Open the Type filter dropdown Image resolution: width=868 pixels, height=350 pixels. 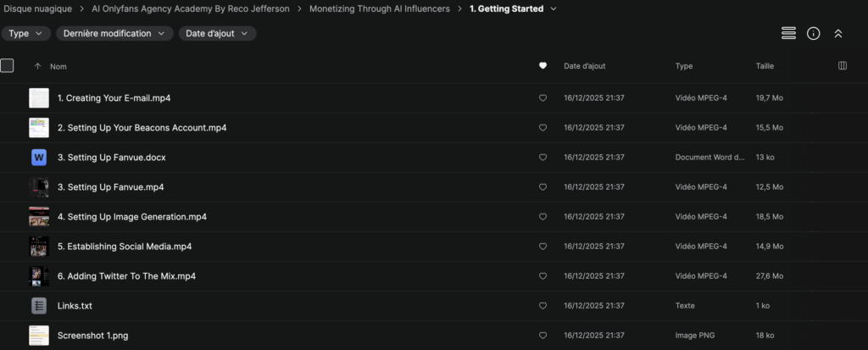tap(25, 33)
